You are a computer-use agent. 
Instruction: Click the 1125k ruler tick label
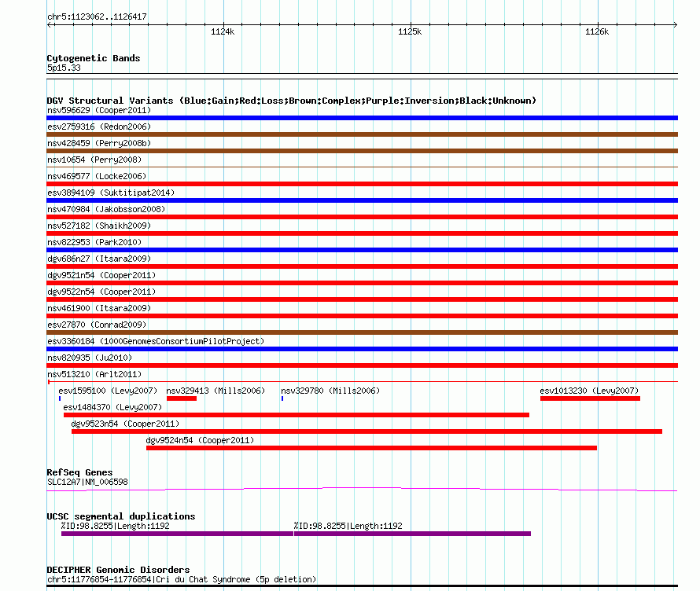click(x=410, y=31)
